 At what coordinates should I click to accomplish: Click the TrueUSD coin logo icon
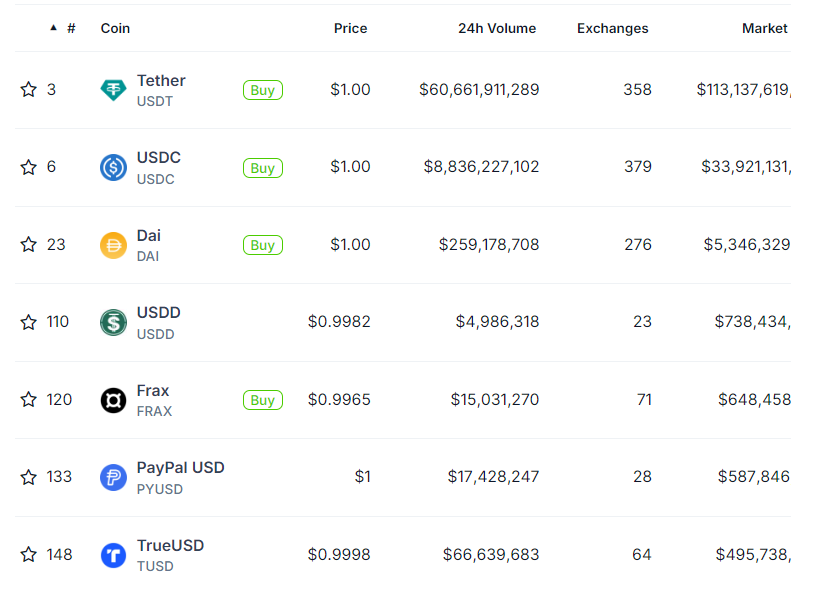[113, 555]
